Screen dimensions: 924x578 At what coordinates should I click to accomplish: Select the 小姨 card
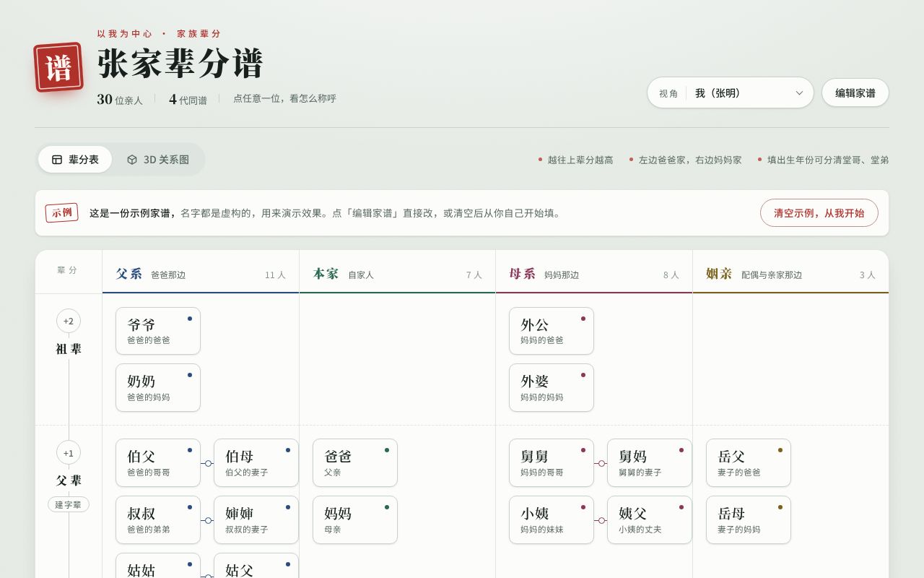(x=552, y=520)
